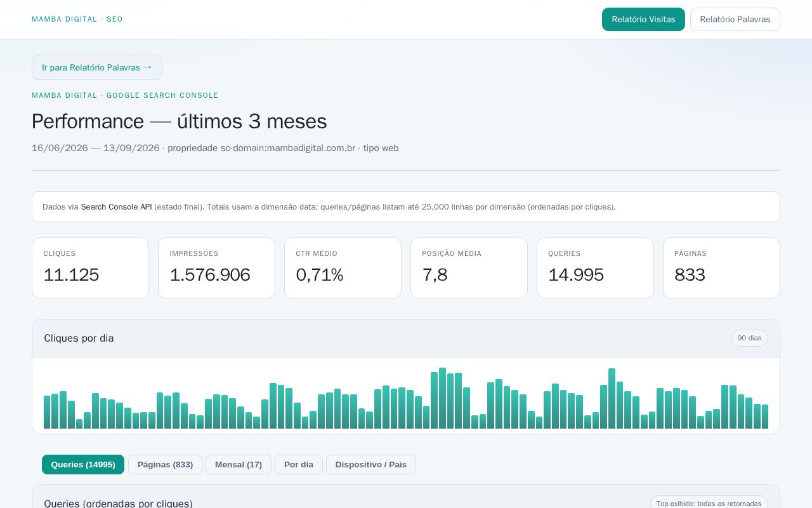Image resolution: width=812 pixels, height=508 pixels.
Task: Click the 'Performance — últimos 3 meses' heading
Action: [179, 121]
